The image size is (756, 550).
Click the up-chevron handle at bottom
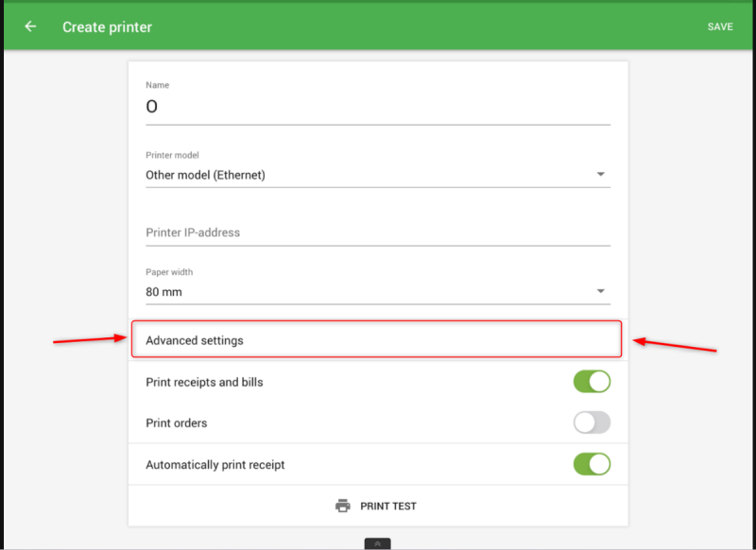tap(377, 543)
